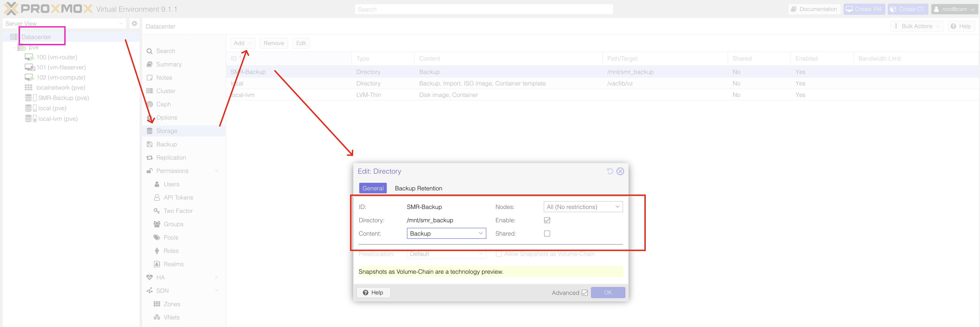Open the Content dropdown showing Backup
The width and height of the screenshot is (980, 327).
[446, 234]
